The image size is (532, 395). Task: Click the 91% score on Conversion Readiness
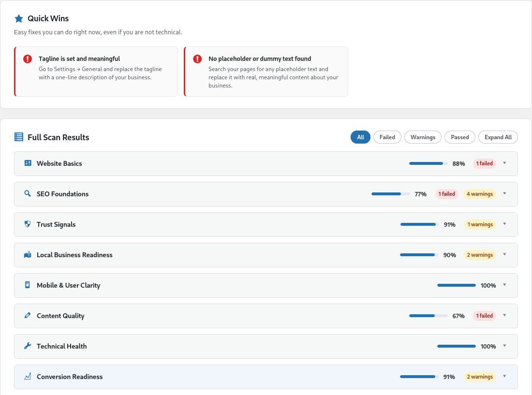[449, 377]
